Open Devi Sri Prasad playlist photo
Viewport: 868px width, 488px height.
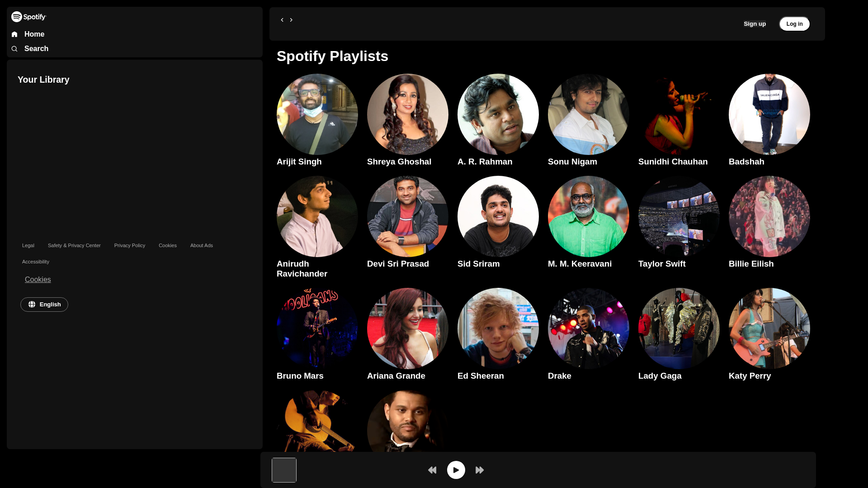click(408, 216)
